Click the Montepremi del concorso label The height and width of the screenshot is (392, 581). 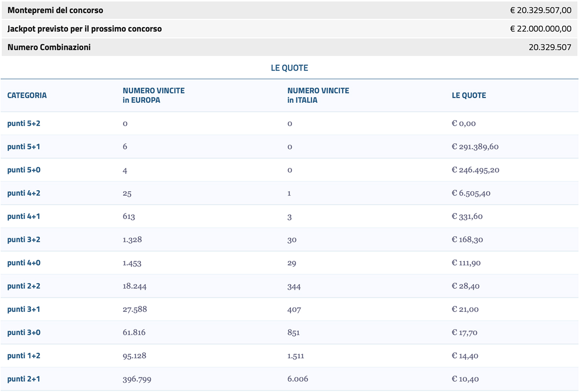pyautogui.click(x=55, y=10)
